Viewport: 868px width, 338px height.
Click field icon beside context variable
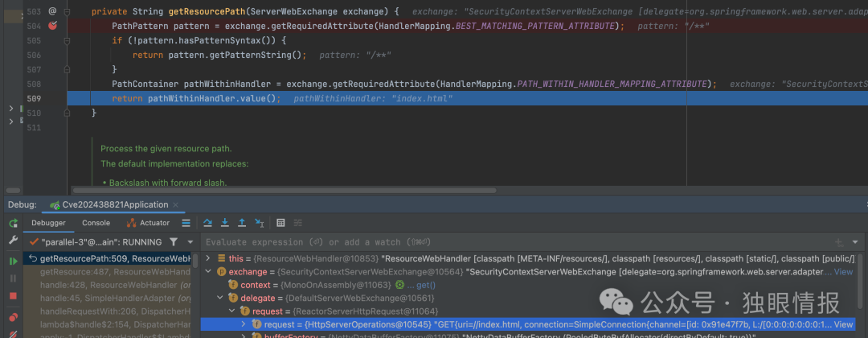tap(234, 285)
